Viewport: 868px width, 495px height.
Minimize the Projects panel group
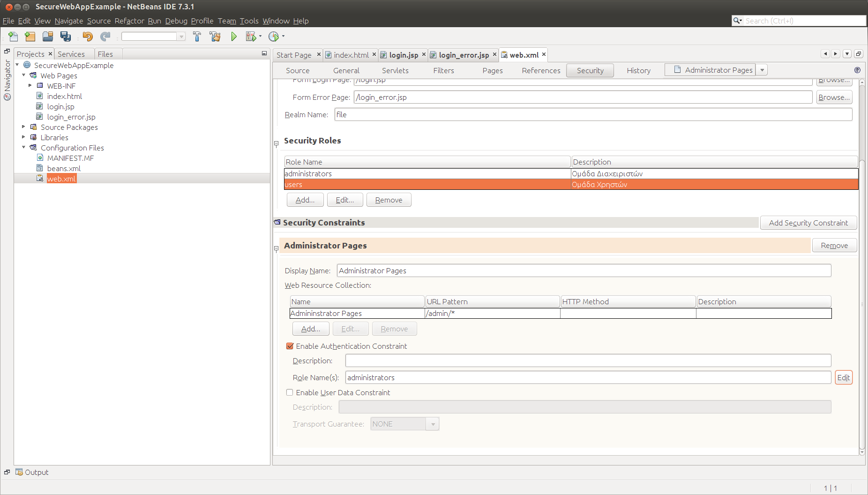264,53
